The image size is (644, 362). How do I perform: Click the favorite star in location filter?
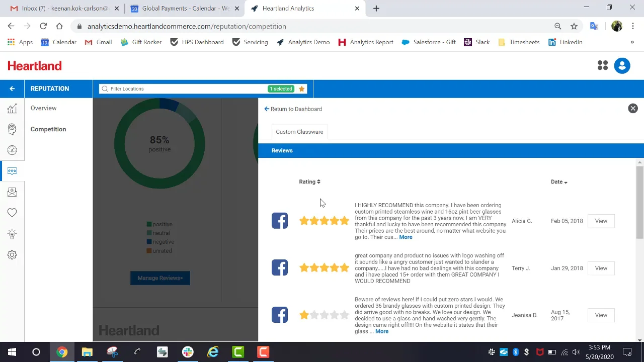pyautogui.click(x=301, y=88)
